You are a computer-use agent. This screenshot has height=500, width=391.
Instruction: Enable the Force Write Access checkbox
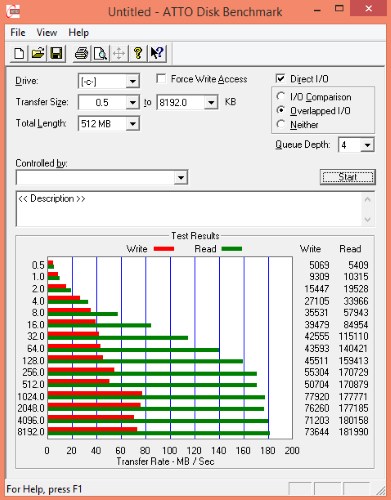pyautogui.click(x=161, y=79)
